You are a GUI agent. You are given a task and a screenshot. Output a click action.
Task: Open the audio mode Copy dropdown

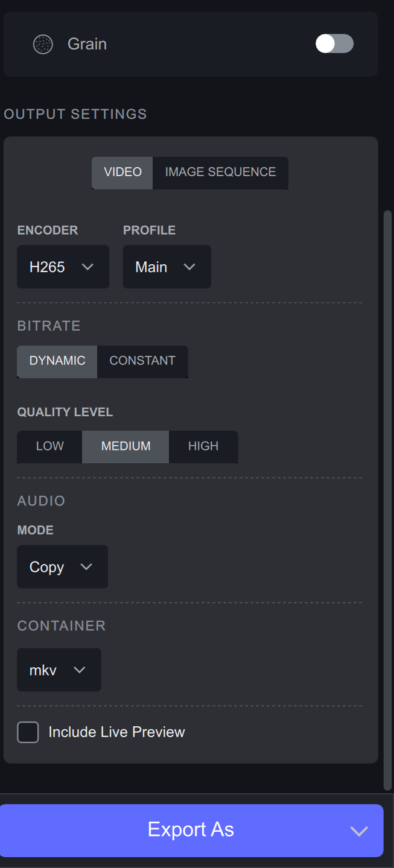point(62,567)
